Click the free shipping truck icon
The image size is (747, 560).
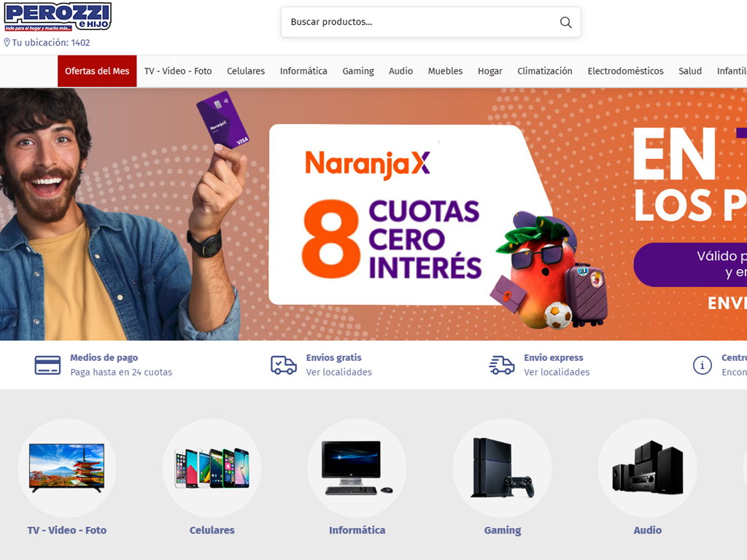tap(284, 365)
